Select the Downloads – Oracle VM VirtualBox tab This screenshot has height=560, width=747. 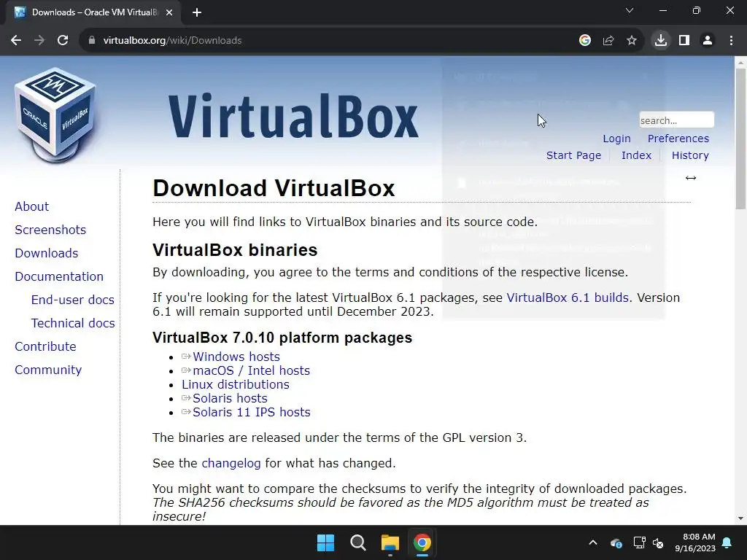(x=93, y=12)
